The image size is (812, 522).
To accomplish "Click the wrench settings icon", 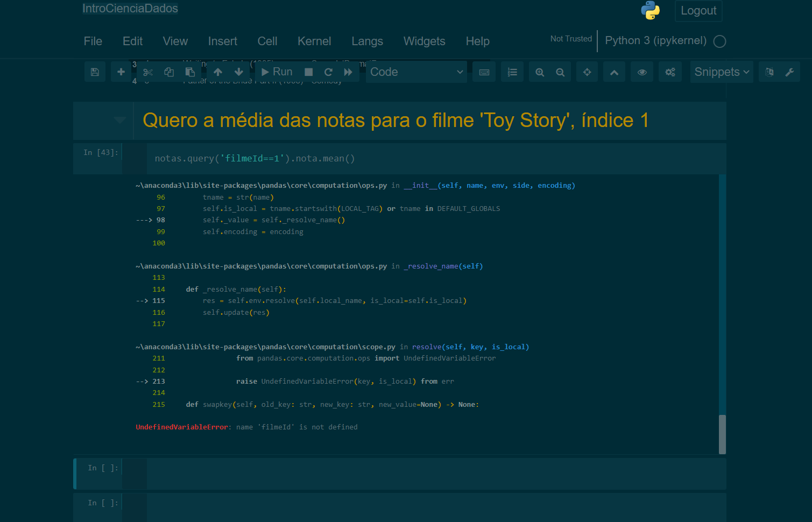I will pyautogui.click(x=789, y=72).
